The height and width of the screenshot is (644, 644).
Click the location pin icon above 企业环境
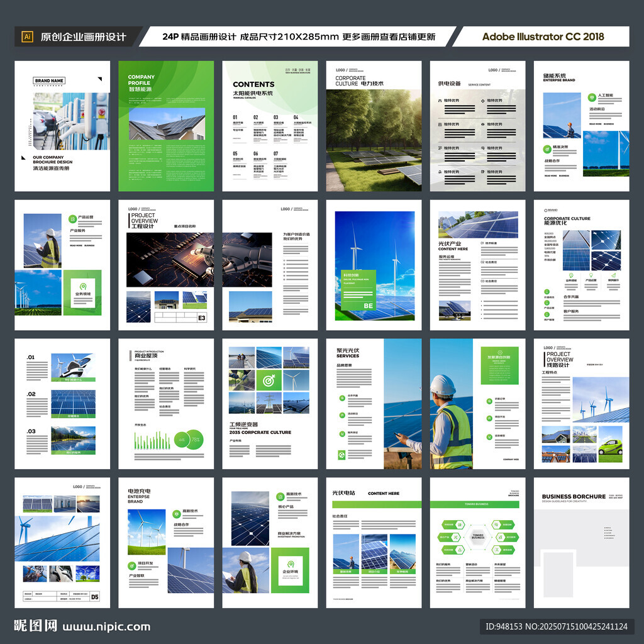click(x=291, y=564)
